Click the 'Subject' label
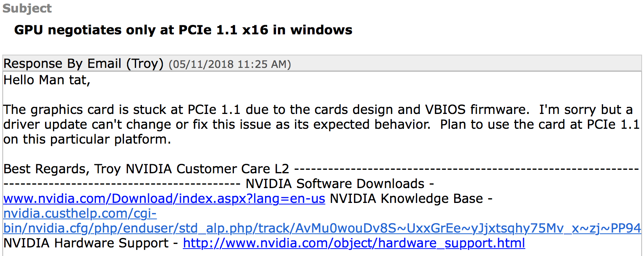644x256 pixels. pyautogui.click(x=27, y=8)
